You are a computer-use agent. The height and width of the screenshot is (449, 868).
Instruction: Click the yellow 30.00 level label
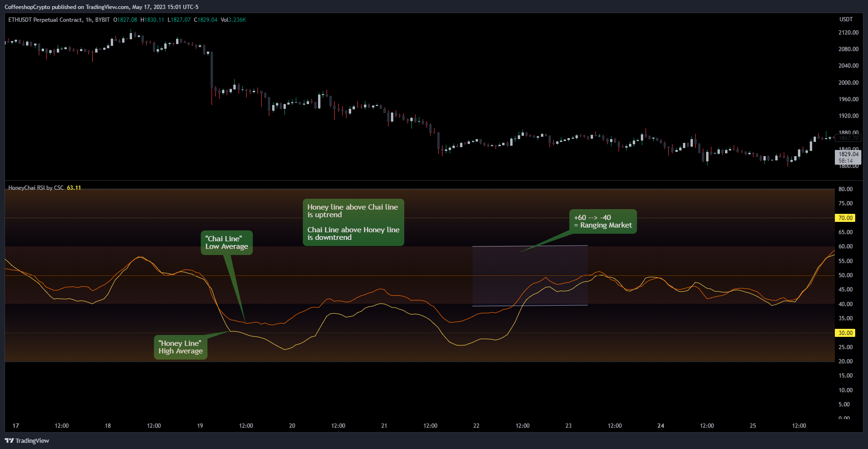(845, 333)
